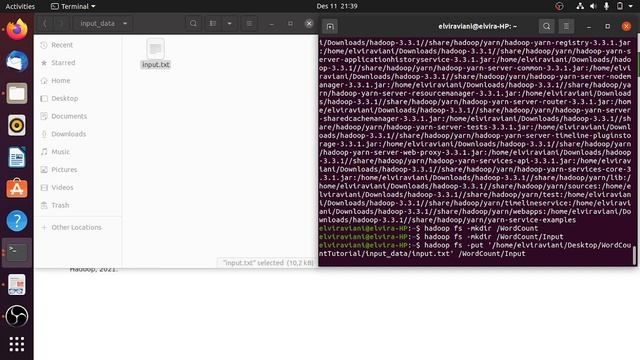Launch Thunderbird mail from the dock
This screenshot has height=360, width=640.
17,61
